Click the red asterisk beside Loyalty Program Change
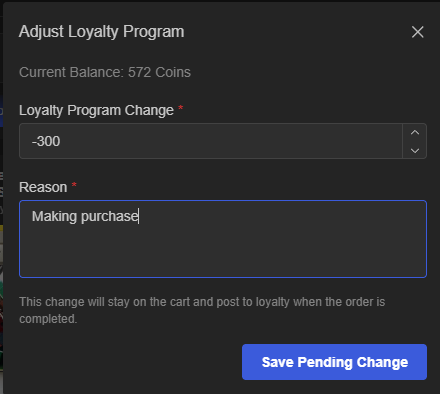Viewport: 440px width, 394px height. point(181,108)
